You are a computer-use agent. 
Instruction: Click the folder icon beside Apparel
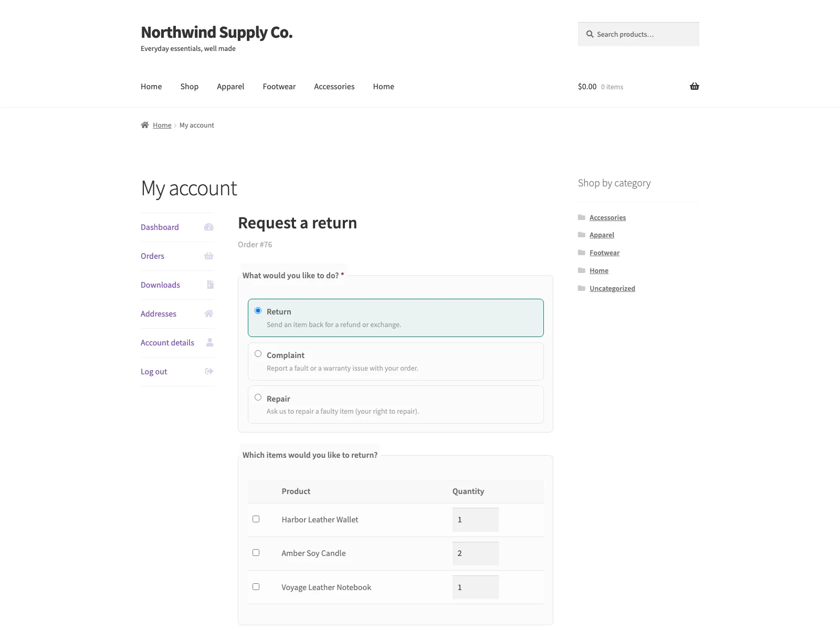[582, 235]
